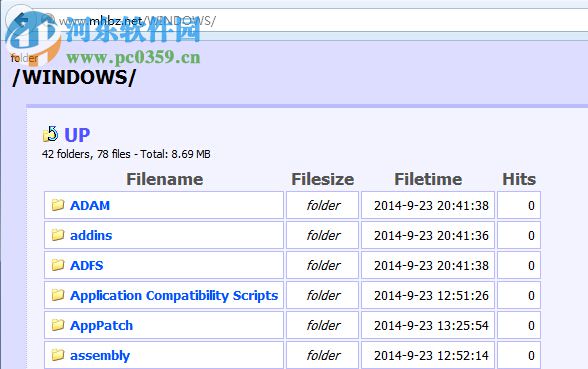Click the UP folder arrow icon
The image size is (588, 369).
(50, 134)
